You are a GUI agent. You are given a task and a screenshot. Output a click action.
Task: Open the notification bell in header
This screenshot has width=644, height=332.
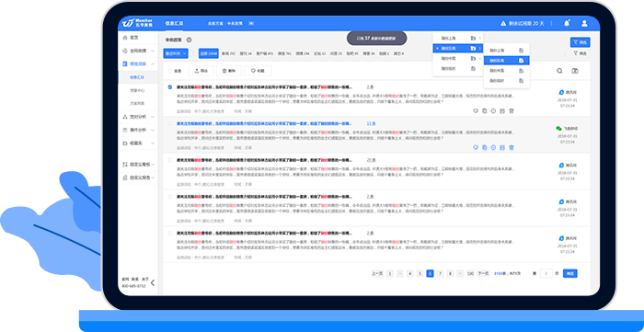coord(567,23)
